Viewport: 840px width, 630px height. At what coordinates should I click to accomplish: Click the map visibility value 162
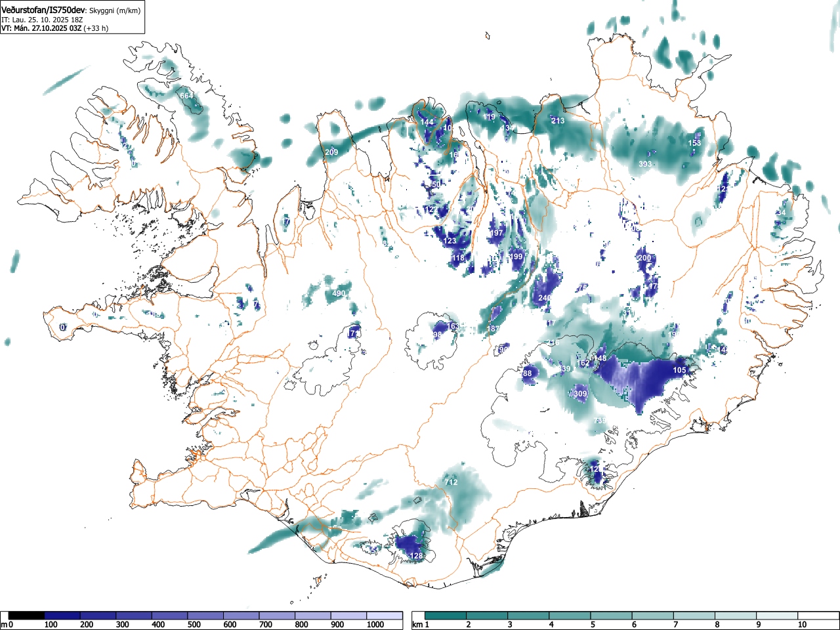(583, 364)
